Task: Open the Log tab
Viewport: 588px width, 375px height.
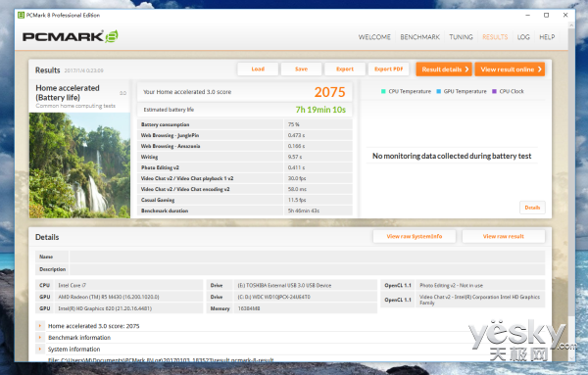Action: click(x=523, y=37)
